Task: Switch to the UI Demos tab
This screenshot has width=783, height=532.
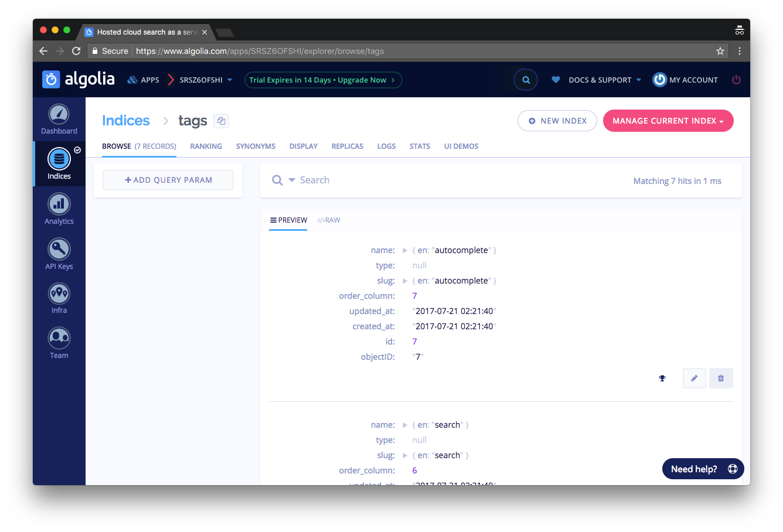Action: pyautogui.click(x=461, y=146)
